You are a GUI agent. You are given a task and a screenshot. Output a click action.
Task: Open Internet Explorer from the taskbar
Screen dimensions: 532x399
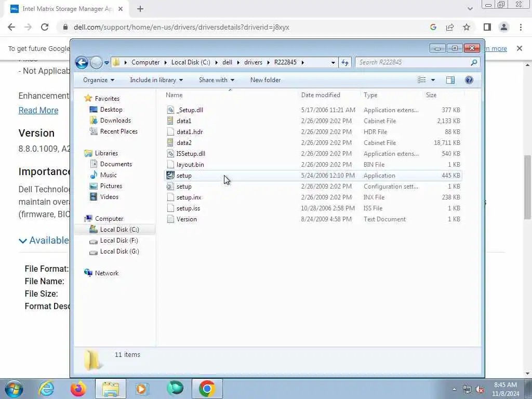pyautogui.click(x=46, y=389)
